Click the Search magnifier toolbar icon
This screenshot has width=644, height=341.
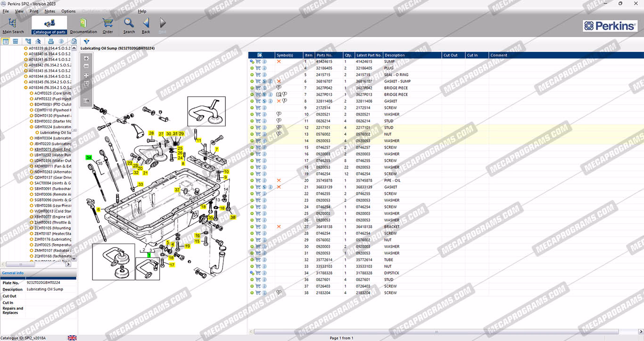click(x=129, y=25)
